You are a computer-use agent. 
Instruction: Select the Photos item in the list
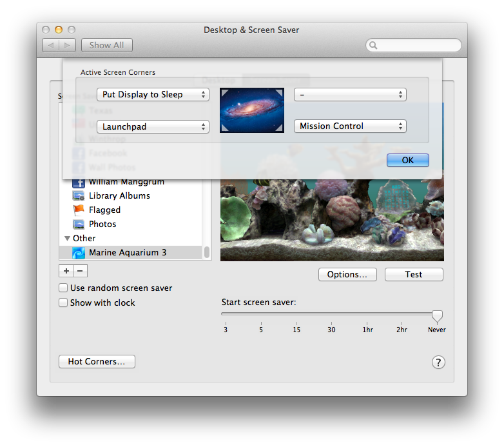(x=131, y=224)
